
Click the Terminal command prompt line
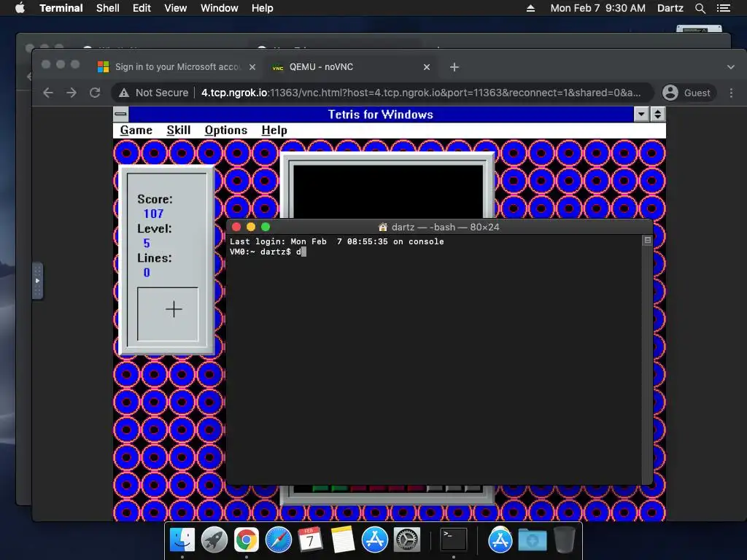click(x=268, y=252)
